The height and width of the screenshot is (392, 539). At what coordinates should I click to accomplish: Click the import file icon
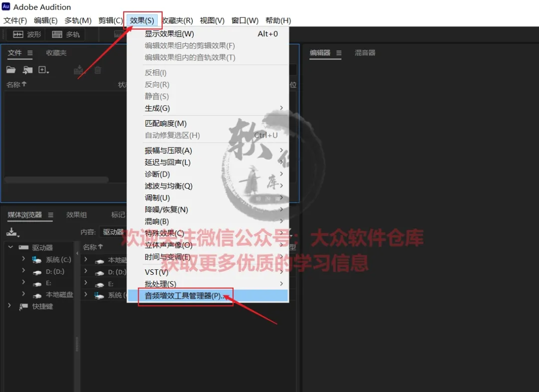point(27,70)
